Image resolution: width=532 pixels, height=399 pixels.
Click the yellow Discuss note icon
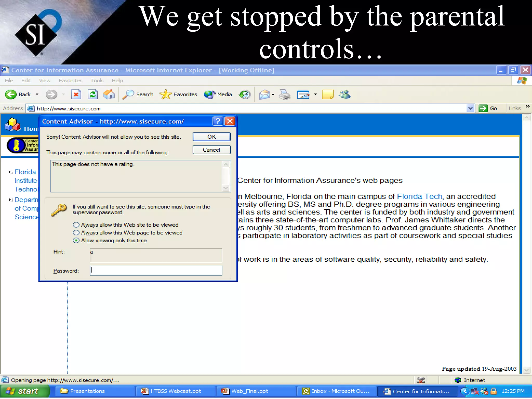[328, 95]
